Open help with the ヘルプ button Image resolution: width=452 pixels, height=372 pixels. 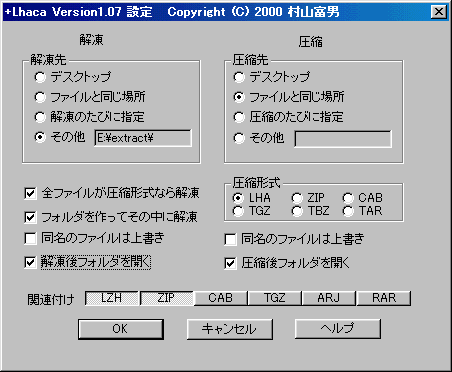(x=338, y=329)
